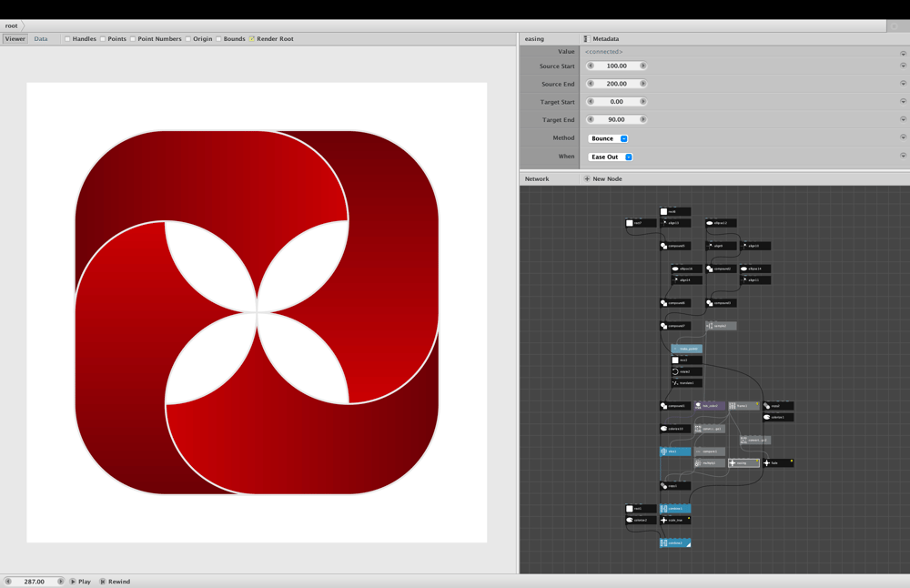The image size is (910, 588).
Task: Open the Target Start port options menu
Action: [x=903, y=102]
